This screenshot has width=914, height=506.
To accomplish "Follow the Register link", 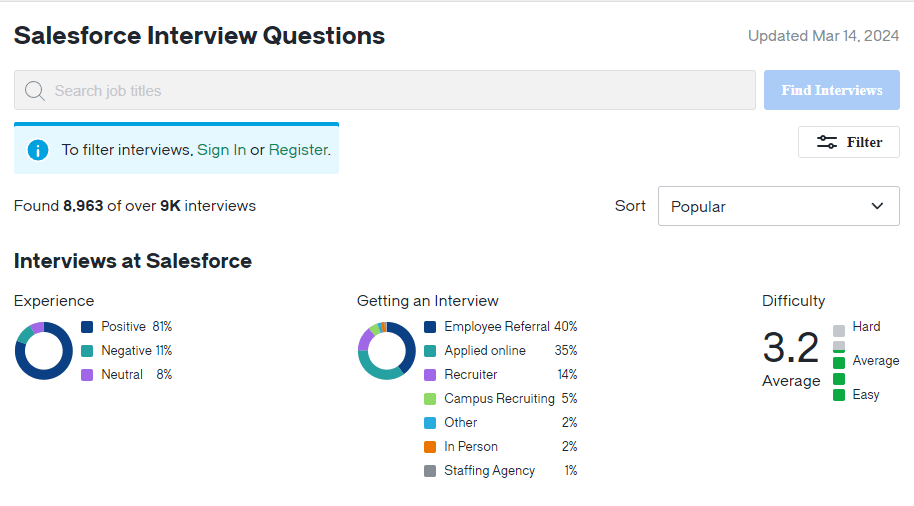I will [298, 150].
